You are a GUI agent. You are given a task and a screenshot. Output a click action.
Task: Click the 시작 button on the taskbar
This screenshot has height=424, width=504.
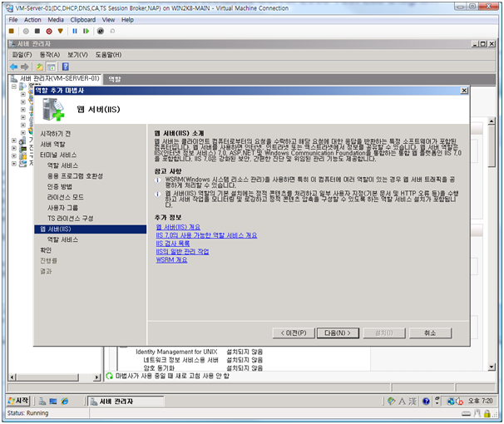[18, 401]
